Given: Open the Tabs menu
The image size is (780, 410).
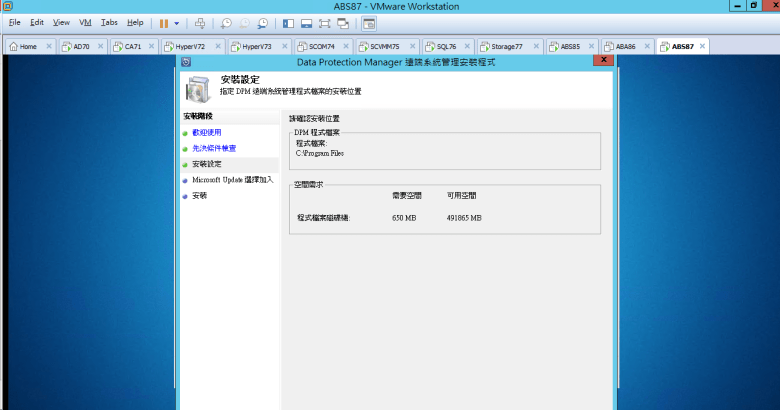Looking at the screenshot, I should point(109,22).
